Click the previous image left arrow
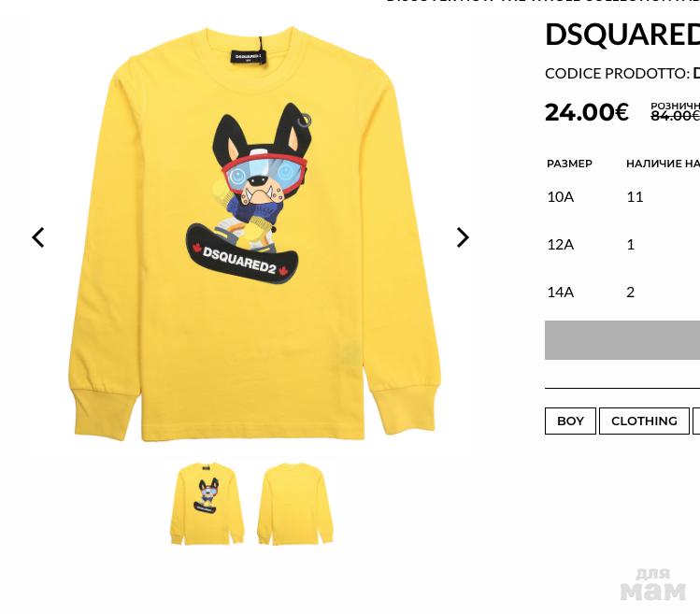The width and height of the screenshot is (700, 614). pos(38,237)
